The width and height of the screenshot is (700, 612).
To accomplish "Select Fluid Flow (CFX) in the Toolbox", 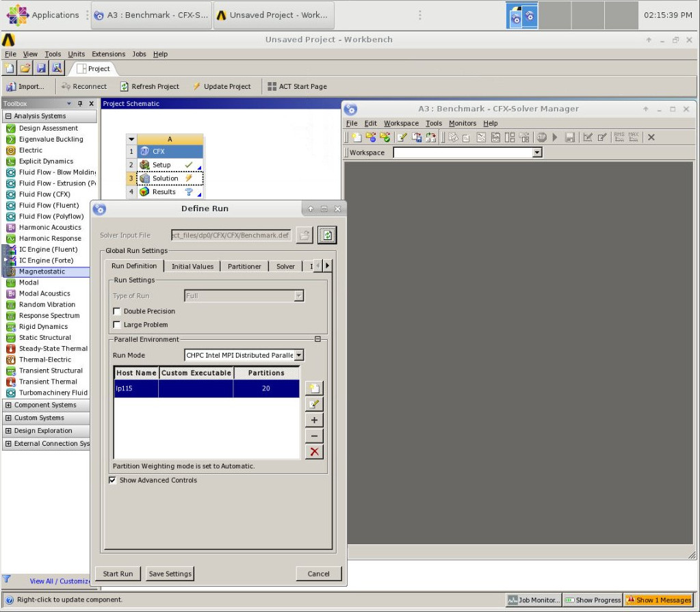I will pos(44,194).
